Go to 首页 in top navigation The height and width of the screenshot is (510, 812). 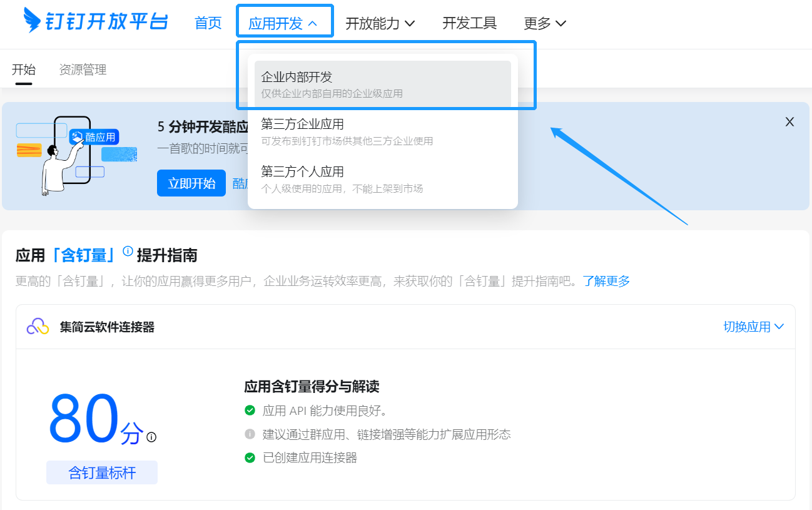point(208,23)
